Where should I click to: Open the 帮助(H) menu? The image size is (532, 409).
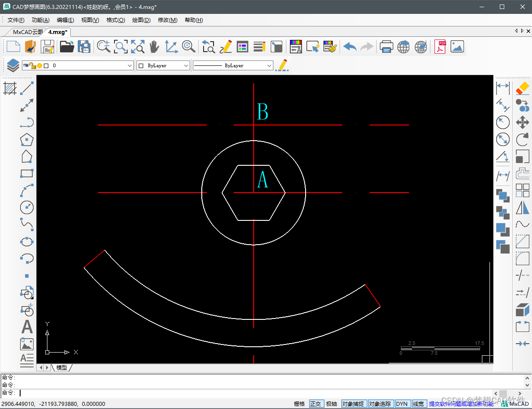pos(194,20)
